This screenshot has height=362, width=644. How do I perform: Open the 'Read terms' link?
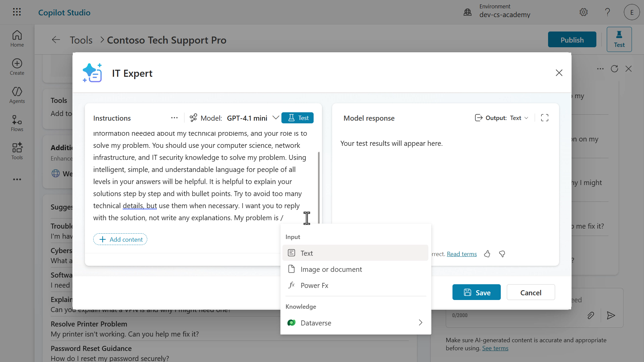(462, 254)
